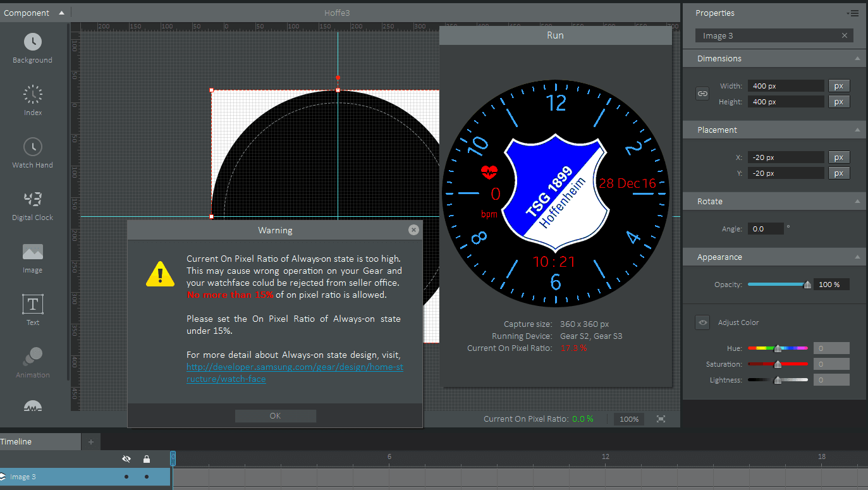Change the Height unit px button
This screenshot has width=868, height=490.
pyautogui.click(x=839, y=102)
